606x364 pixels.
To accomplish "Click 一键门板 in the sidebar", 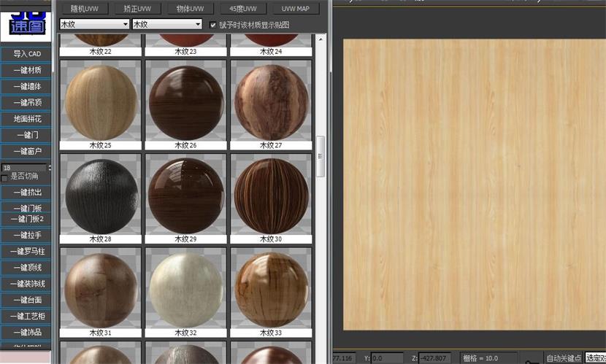I will click(26, 208).
